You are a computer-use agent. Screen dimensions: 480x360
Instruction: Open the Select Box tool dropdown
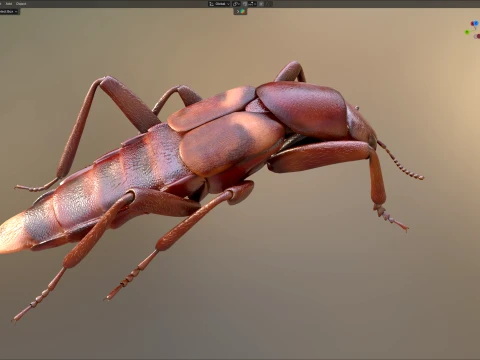[x=9, y=11]
